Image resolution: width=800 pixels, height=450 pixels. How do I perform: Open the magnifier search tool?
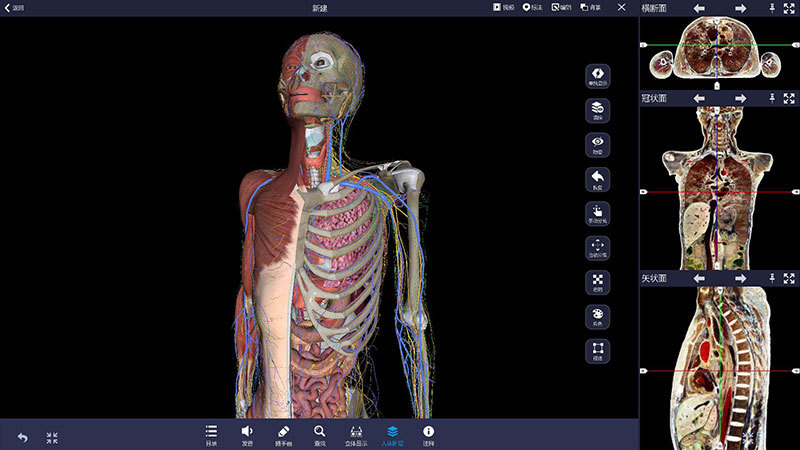[x=319, y=436]
